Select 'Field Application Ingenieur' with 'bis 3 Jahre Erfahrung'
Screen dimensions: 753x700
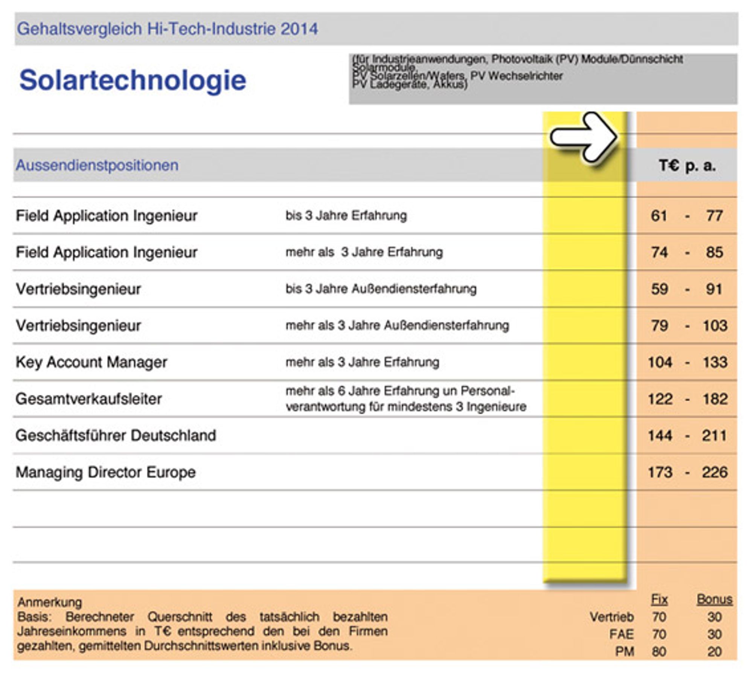[x=107, y=215]
